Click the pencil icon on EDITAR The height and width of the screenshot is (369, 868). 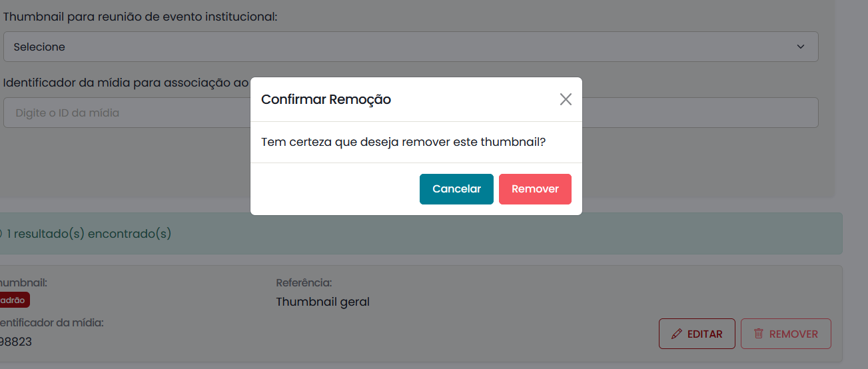[x=677, y=334]
